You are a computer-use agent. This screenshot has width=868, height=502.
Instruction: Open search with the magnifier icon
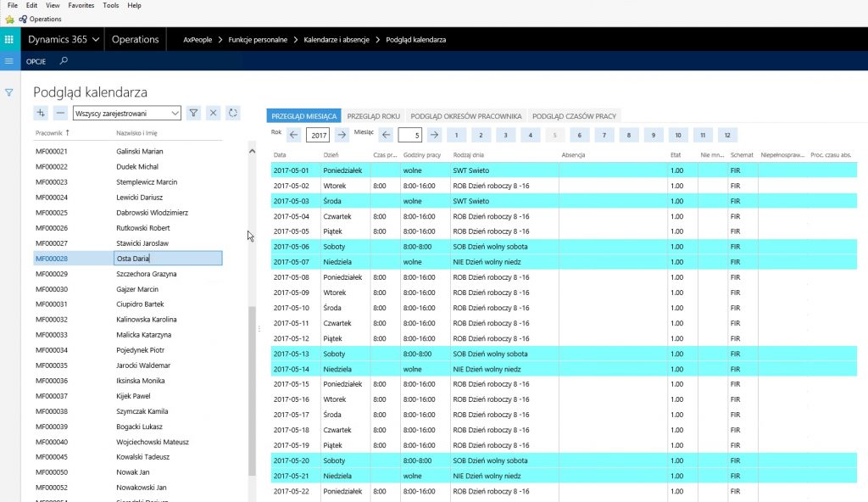pyautogui.click(x=64, y=61)
